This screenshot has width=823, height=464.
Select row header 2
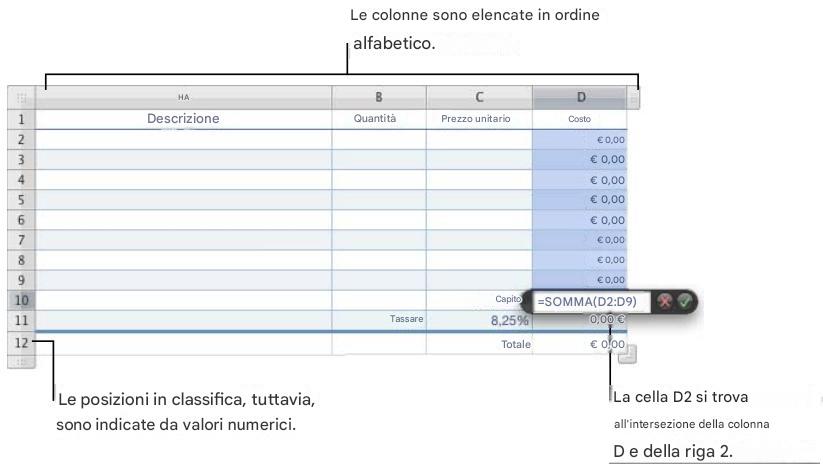coord(22,140)
